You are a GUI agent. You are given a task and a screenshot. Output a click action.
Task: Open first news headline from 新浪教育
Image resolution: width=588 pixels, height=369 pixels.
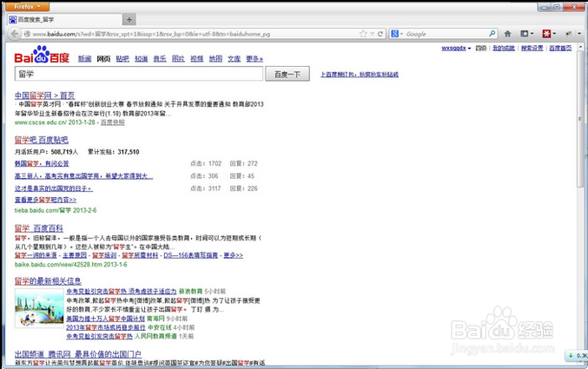122,292
